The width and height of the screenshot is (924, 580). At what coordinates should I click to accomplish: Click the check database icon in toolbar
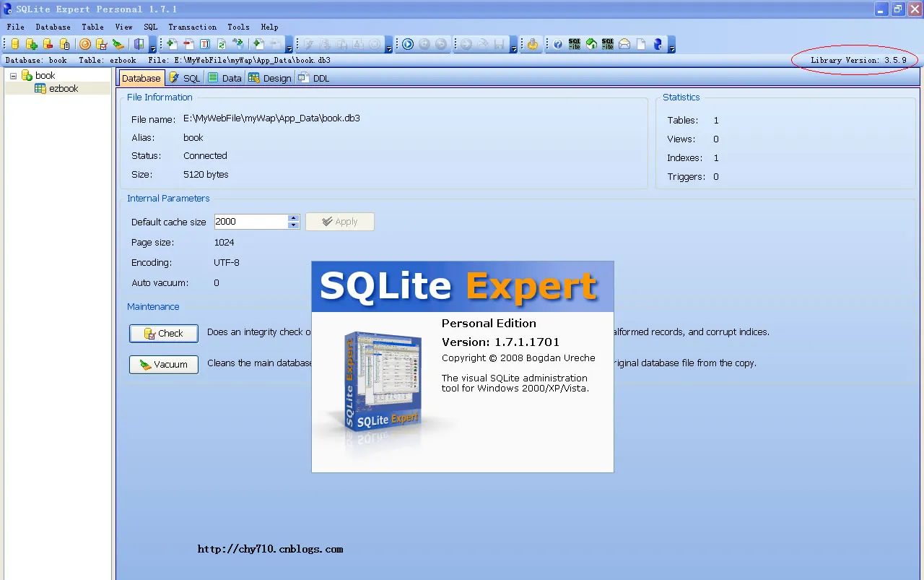pos(102,44)
